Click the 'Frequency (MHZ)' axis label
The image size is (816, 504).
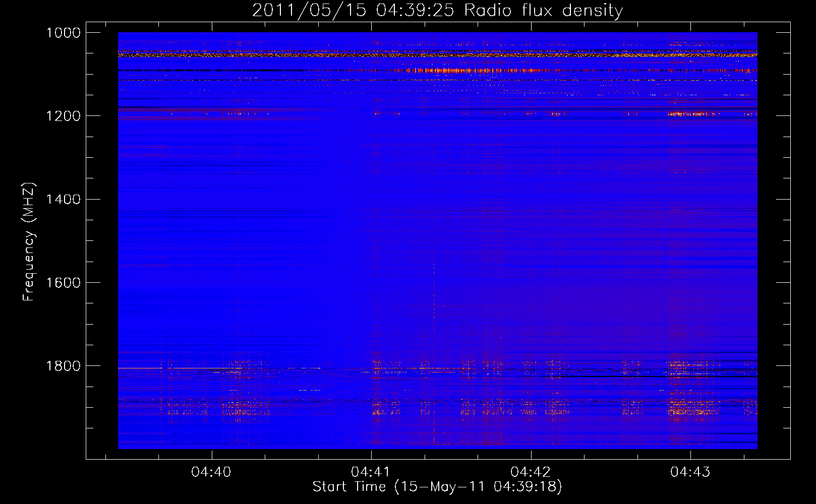(29, 242)
